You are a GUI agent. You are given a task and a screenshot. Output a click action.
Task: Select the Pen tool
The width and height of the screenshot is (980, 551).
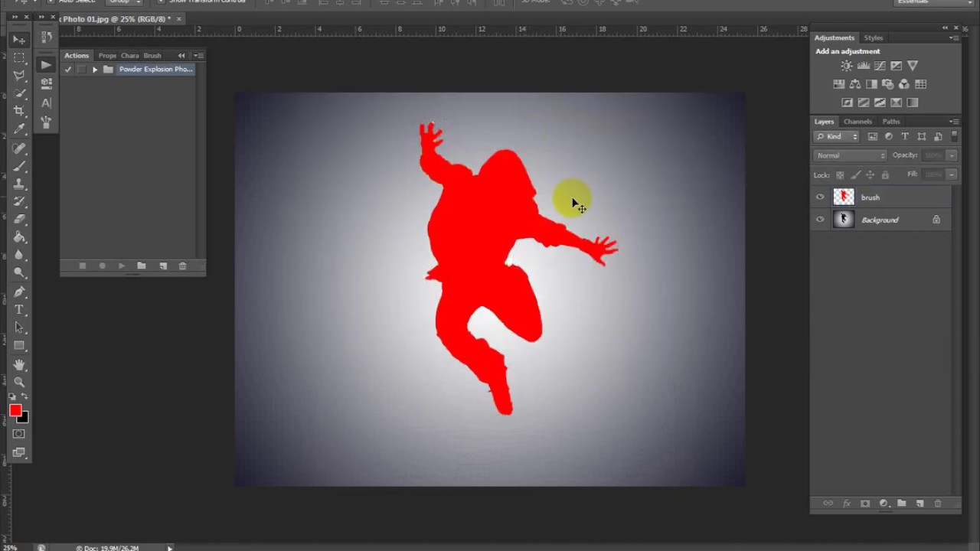19,292
